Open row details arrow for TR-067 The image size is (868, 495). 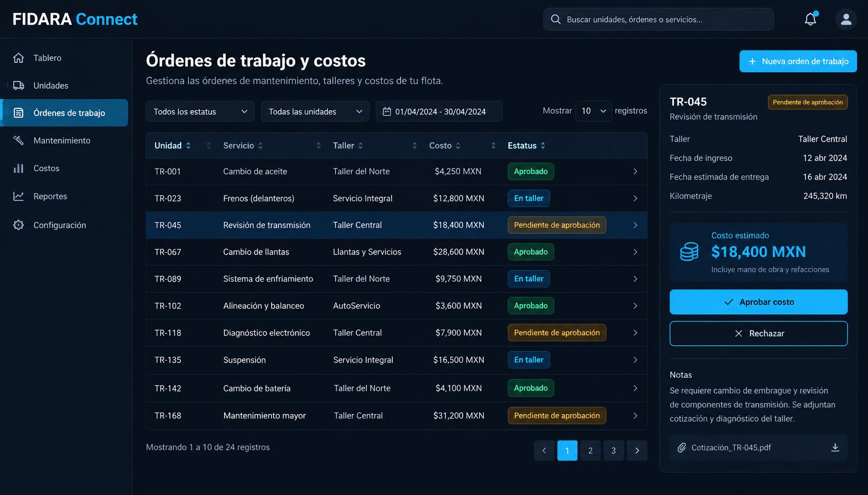635,252
